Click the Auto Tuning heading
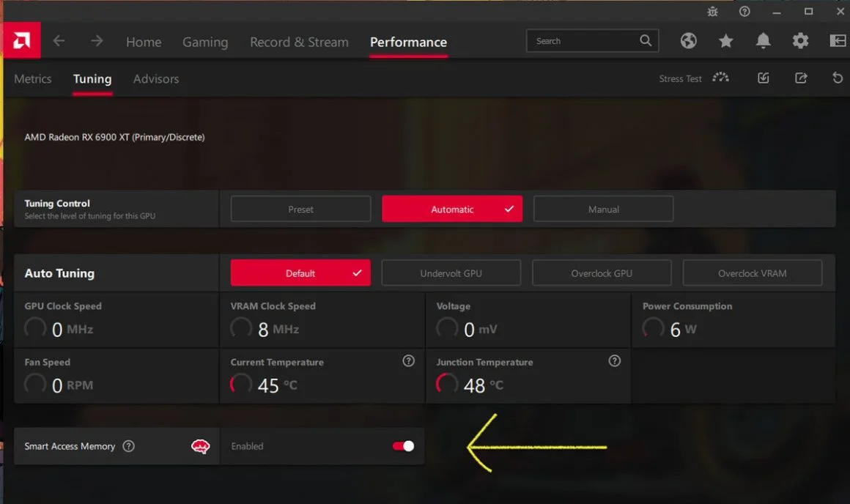Screen dimensions: 850x504 coord(59,273)
